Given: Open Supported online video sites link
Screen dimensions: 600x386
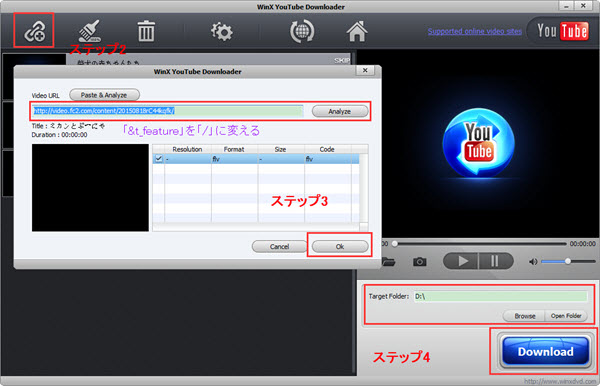Looking at the screenshot, I should point(474,31).
